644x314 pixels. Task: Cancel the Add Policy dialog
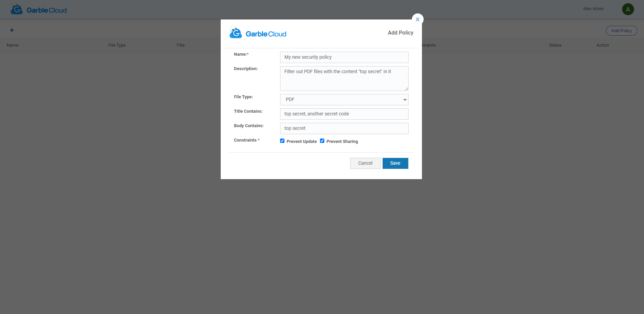pyautogui.click(x=365, y=163)
